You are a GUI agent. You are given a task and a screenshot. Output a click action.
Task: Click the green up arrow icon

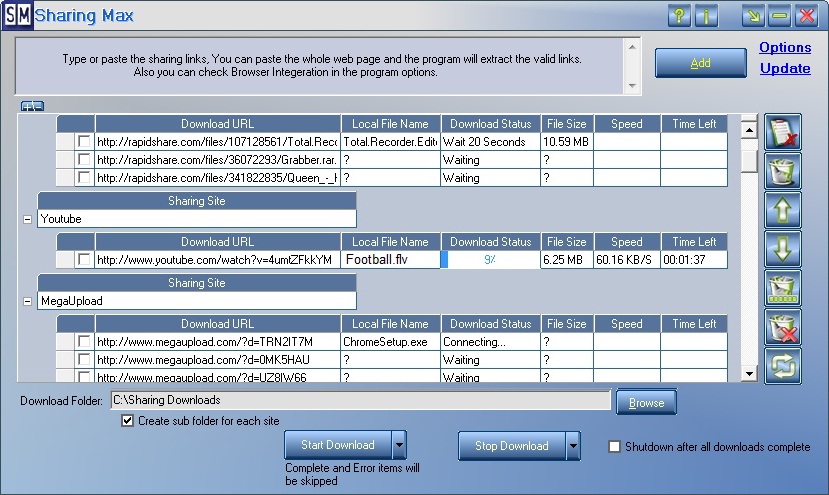(783, 210)
